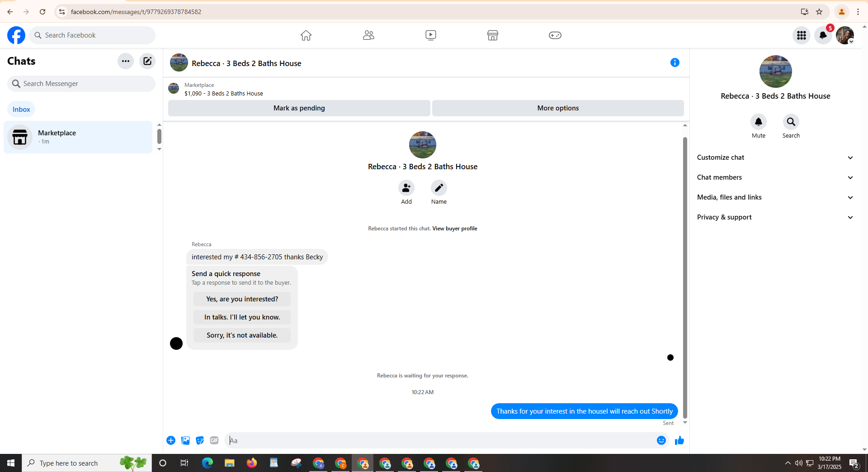Attach a file with the photo icon
Viewport: 868px width, 472px height.
(185, 440)
